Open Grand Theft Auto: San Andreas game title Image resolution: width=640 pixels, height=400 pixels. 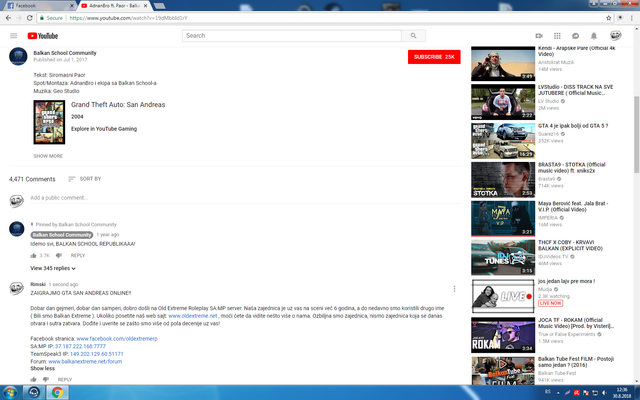(x=118, y=104)
